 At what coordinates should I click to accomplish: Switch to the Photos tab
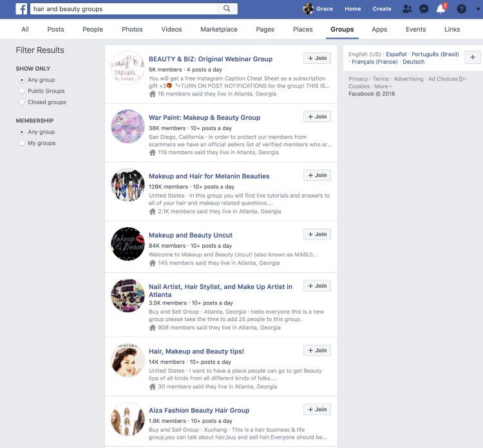(132, 29)
